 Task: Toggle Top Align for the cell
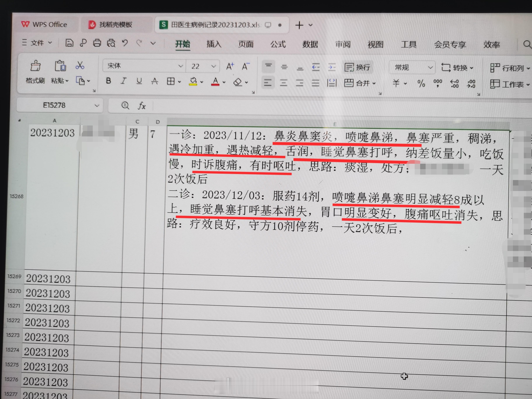(268, 67)
